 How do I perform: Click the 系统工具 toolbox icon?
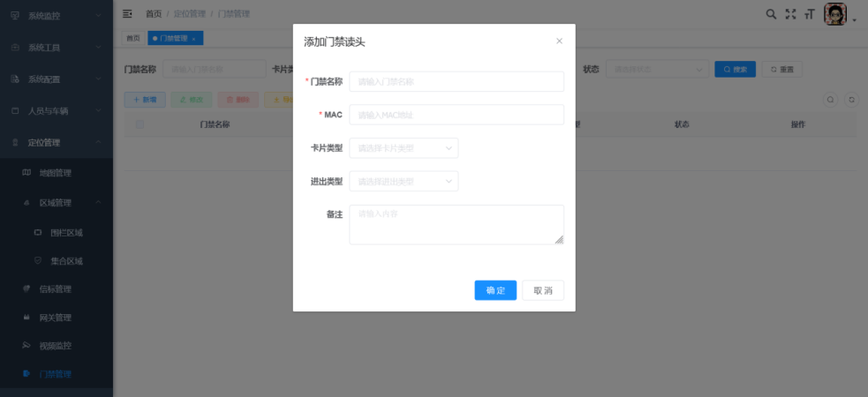coord(16,48)
